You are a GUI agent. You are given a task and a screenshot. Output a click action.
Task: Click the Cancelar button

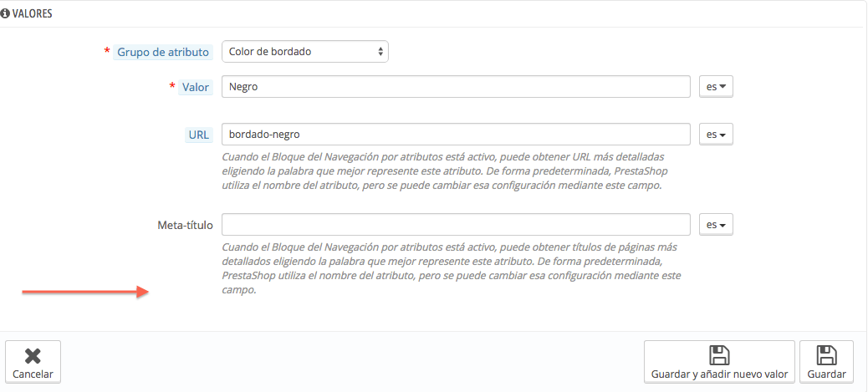pyautogui.click(x=33, y=362)
